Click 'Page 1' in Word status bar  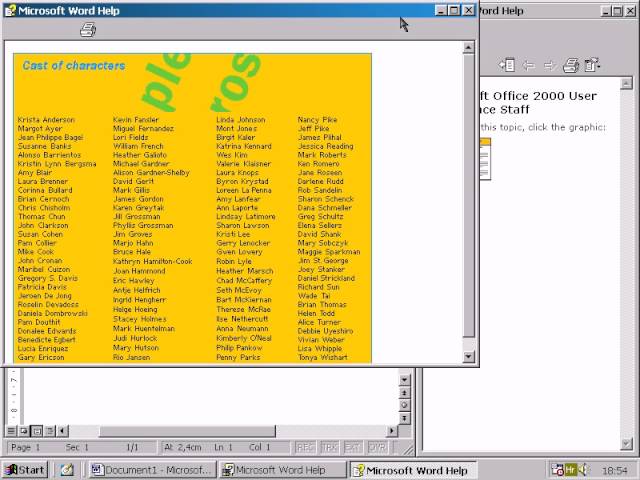coord(25,447)
